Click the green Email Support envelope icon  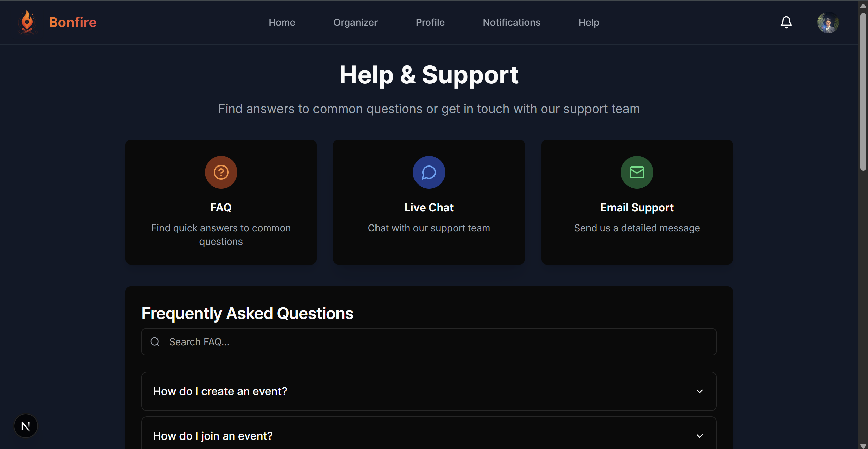(x=637, y=172)
